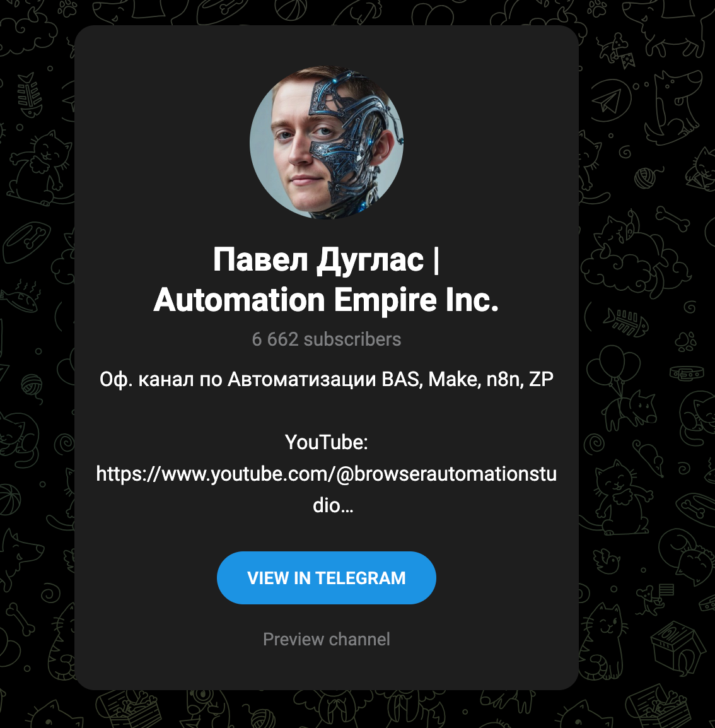Click the balloons doodle on right side
715x728 pixels.
tap(612, 367)
